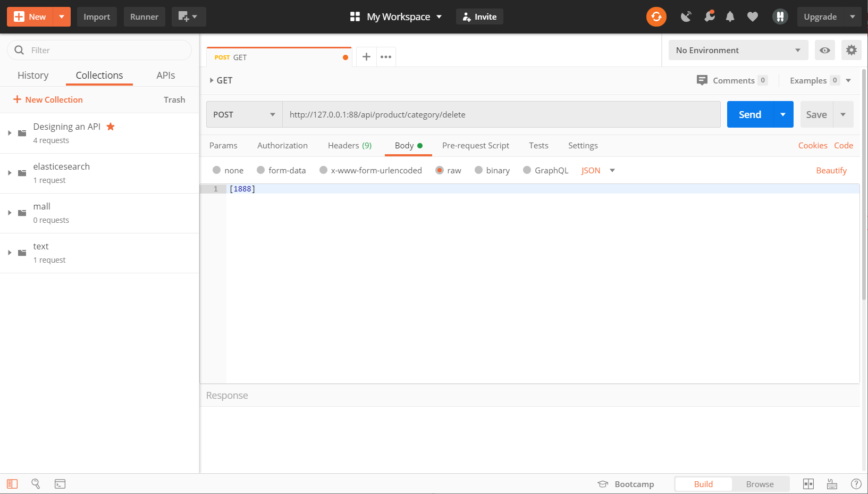Screen dimensions: 868x494
Task: Expand the Designing an API collection
Action: [x=10, y=133]
